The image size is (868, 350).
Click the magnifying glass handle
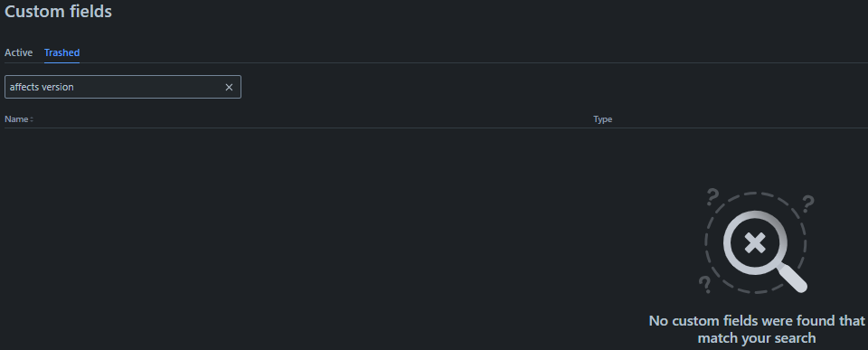(792, 279)
